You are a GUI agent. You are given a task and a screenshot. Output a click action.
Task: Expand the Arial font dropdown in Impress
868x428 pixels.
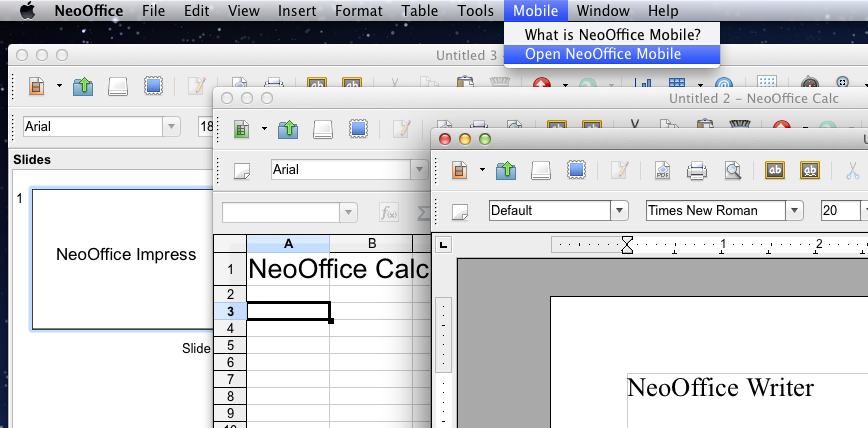click(x=172, y=127)
